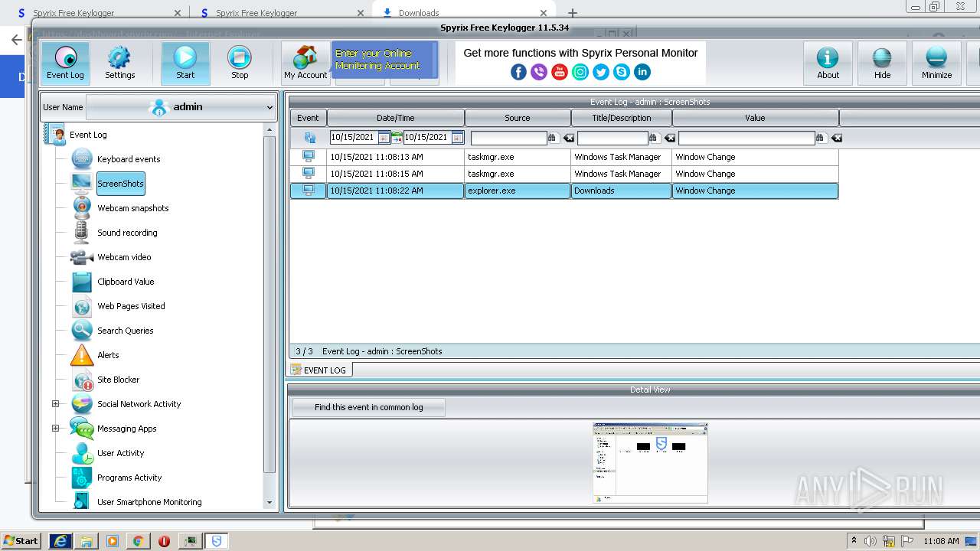Select Web Pages Visited in tree
The image size is (980, 551).
[x=131, y=306]
